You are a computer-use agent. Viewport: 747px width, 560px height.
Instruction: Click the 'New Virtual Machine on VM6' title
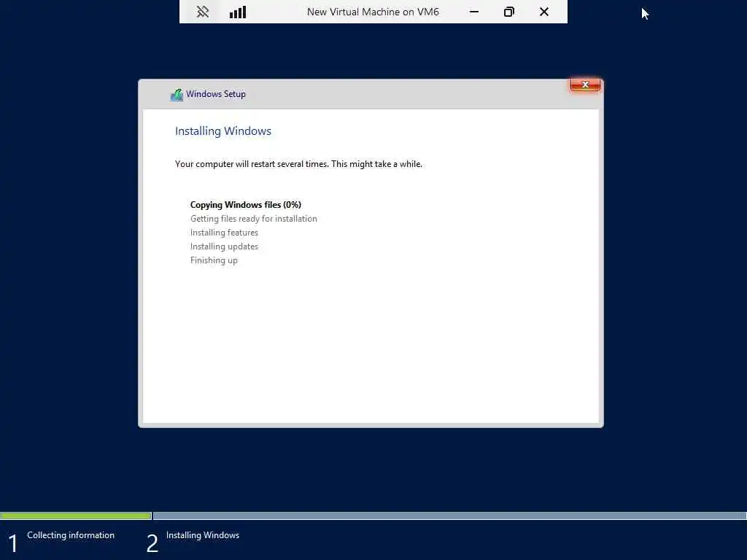tap(373, 12)
